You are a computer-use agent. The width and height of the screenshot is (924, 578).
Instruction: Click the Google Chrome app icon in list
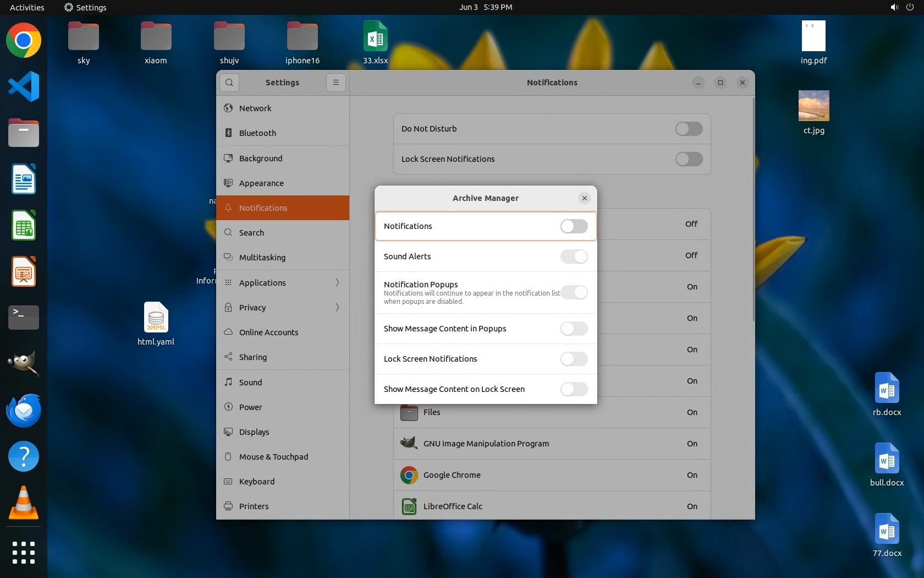(409, 475)
